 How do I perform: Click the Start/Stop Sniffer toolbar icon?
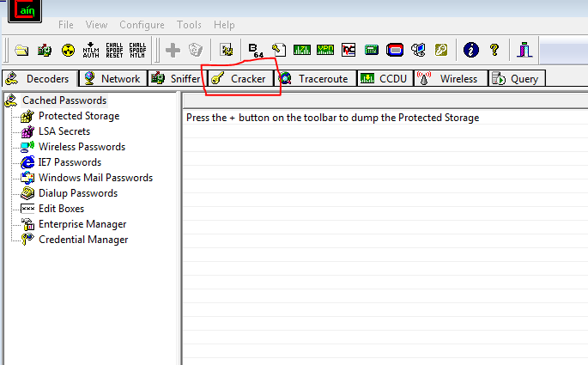click(45, 50)
